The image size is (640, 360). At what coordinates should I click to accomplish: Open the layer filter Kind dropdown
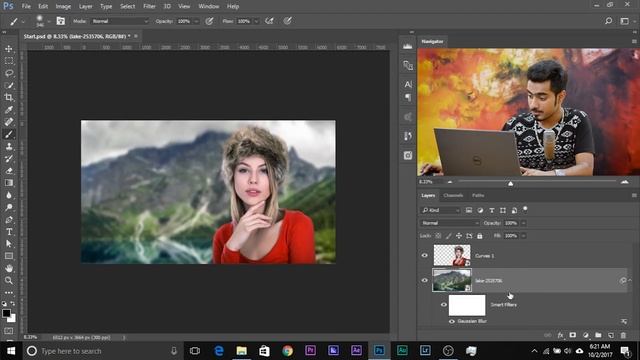point(440,210)
